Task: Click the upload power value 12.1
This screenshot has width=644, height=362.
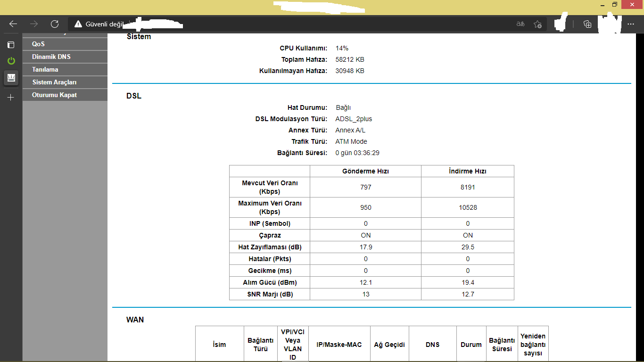Action: pyautogui.click(x=366, y=282)
